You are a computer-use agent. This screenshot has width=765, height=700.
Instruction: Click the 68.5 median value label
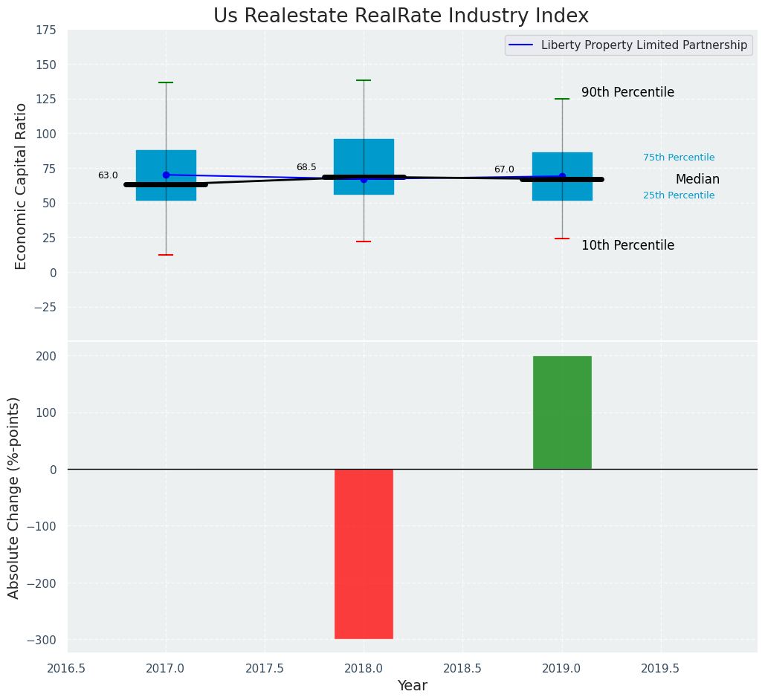coord(306,168)
